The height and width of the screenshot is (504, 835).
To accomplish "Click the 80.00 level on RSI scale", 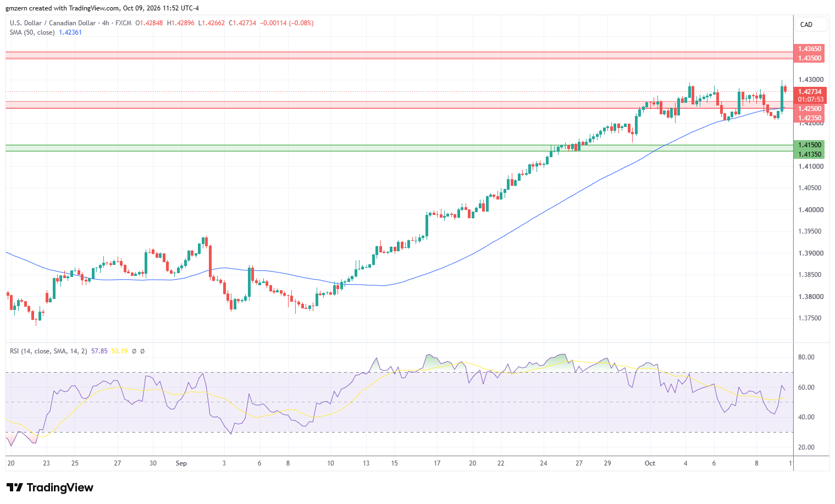I will [806, 357].
